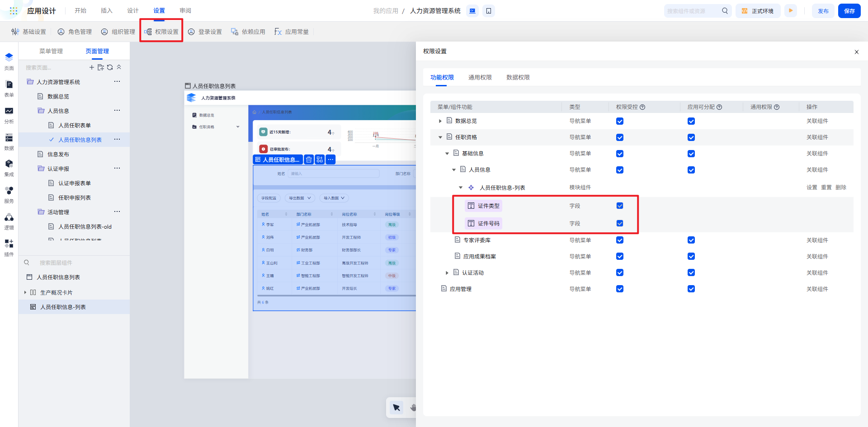
Task: Uncheck 应用可分配 for 数据总览 row
Action: 691,121
